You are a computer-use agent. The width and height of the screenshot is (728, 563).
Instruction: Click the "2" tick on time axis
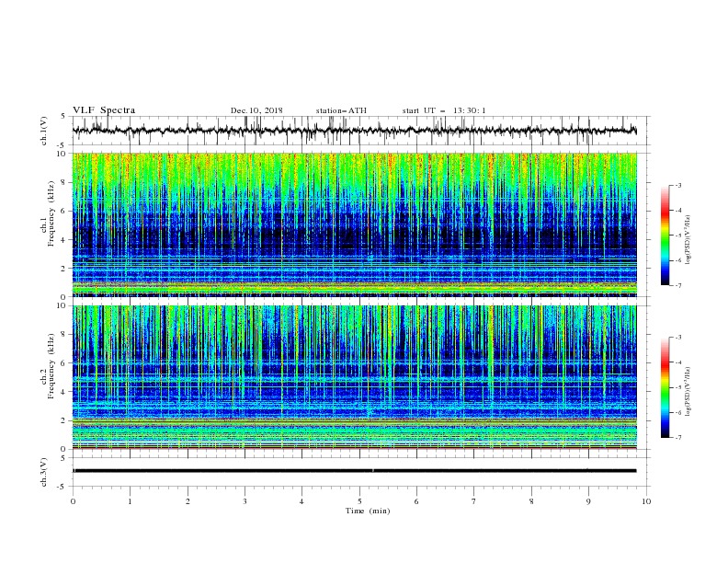(x=188, y=501)
